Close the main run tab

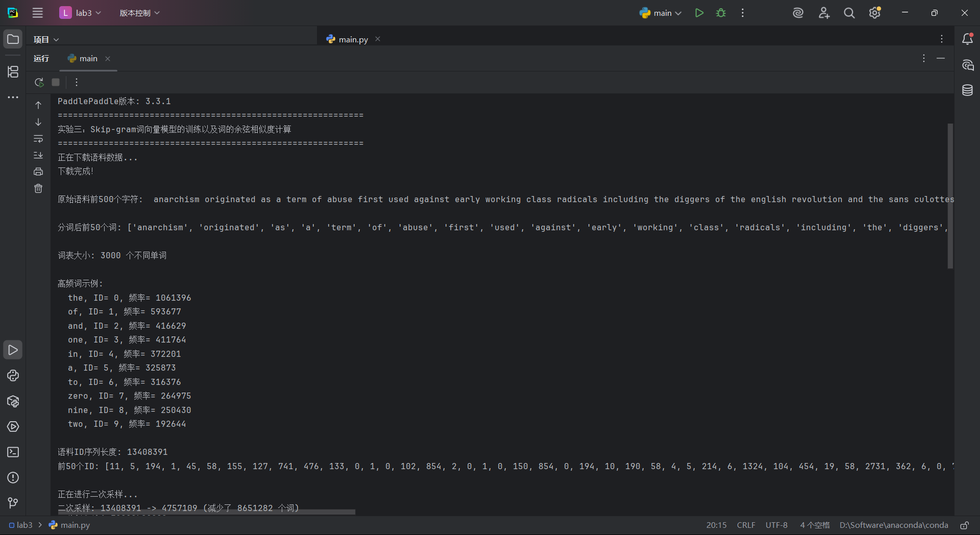pyautogui.click(x=108, y=59)
